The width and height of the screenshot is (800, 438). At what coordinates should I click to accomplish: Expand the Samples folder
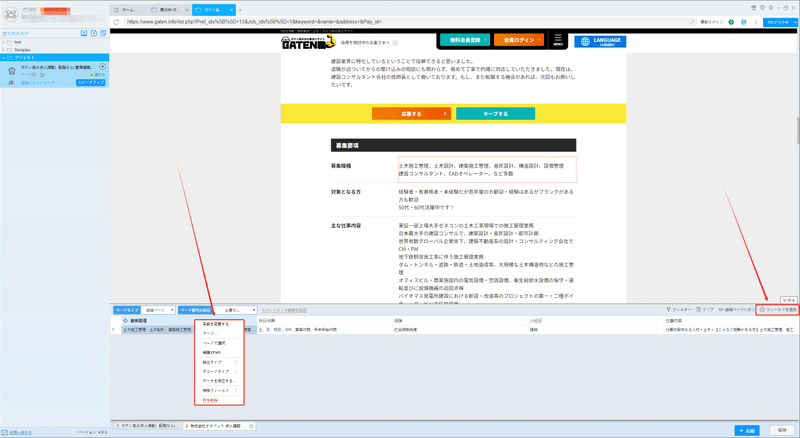point(4,50)
